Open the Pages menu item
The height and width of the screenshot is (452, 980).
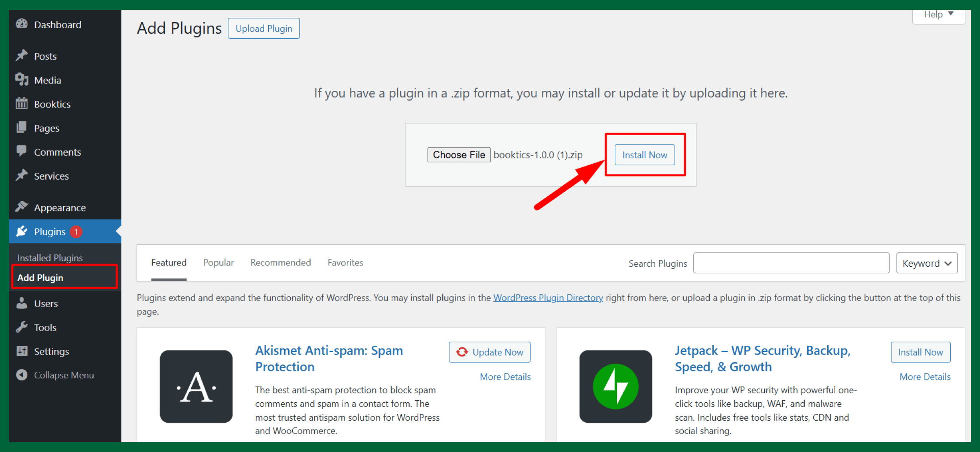(65, 128)
